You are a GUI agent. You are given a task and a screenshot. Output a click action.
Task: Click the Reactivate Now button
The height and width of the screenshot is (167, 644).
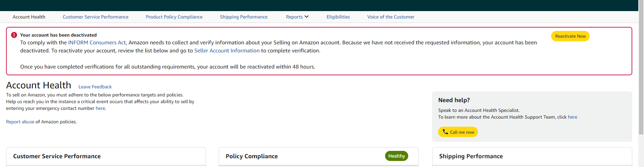tap(570, 36)
